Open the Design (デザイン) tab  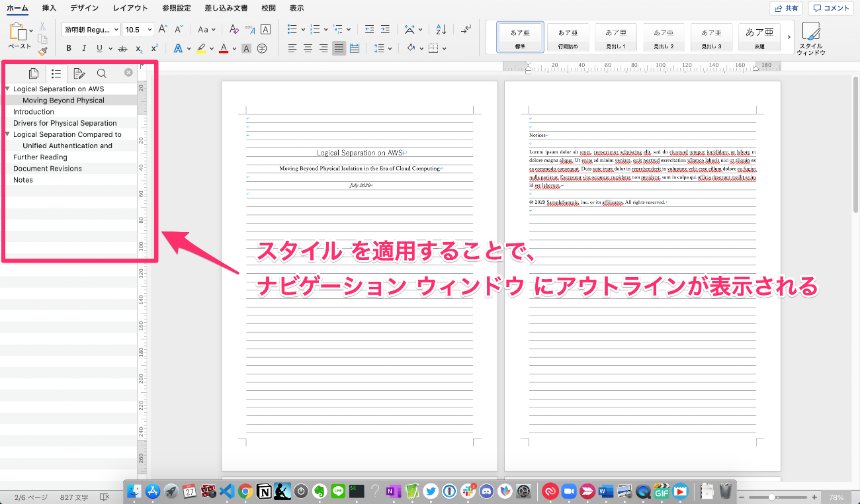tap(85, 8)
